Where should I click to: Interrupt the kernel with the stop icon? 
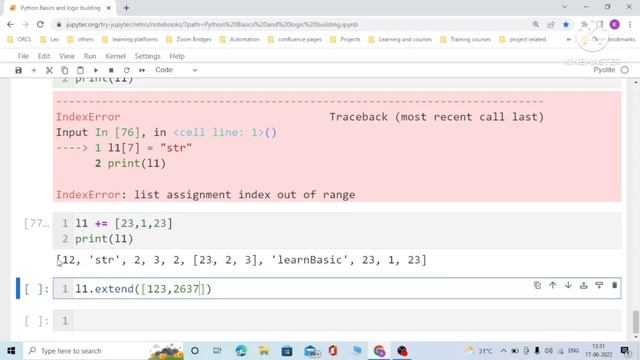click(111, 70)
